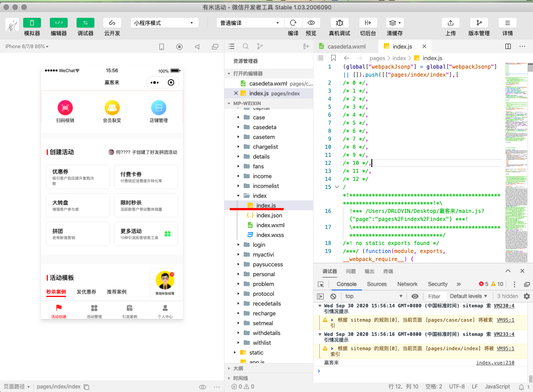This screenshot has width=533, height=392.
Task: Click the console live expression eye icon
Action: (x=415, y=296)
